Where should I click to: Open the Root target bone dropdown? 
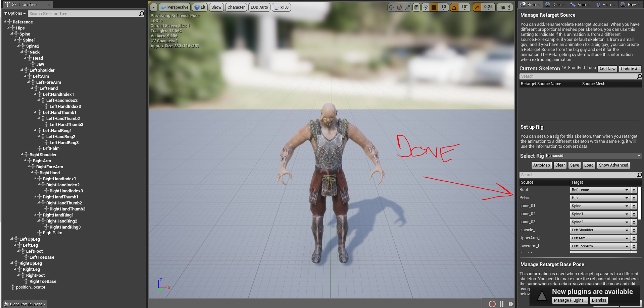click(600, 190)
